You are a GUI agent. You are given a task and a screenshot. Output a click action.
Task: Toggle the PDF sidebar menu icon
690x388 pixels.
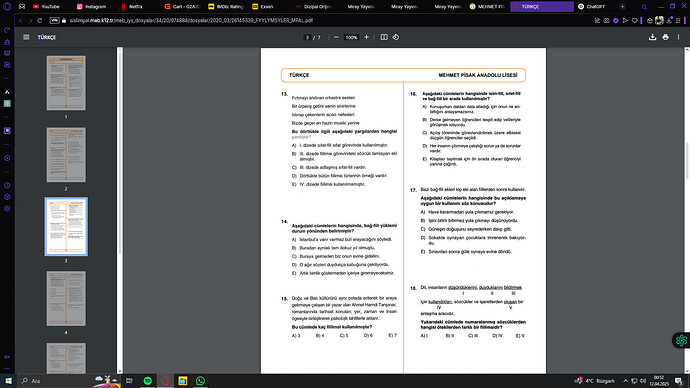(x=26, y=37)
